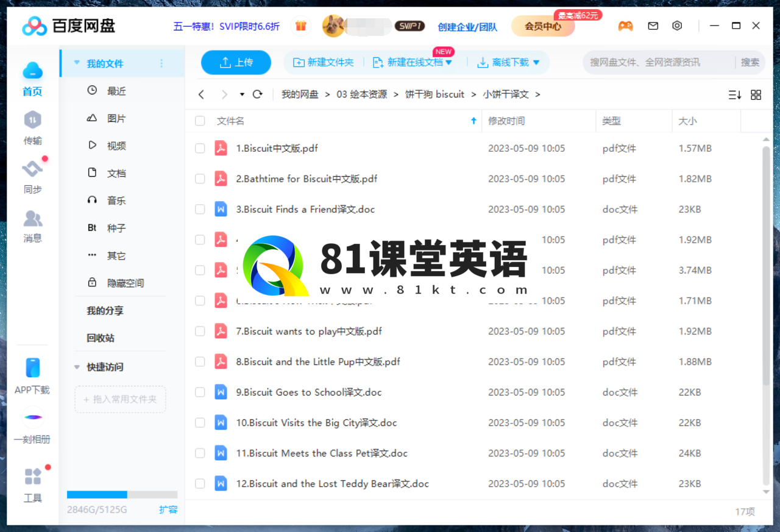Tick the select-all checkbox in the header
Screen dimensions: 780x532
(x=200, y=121)
